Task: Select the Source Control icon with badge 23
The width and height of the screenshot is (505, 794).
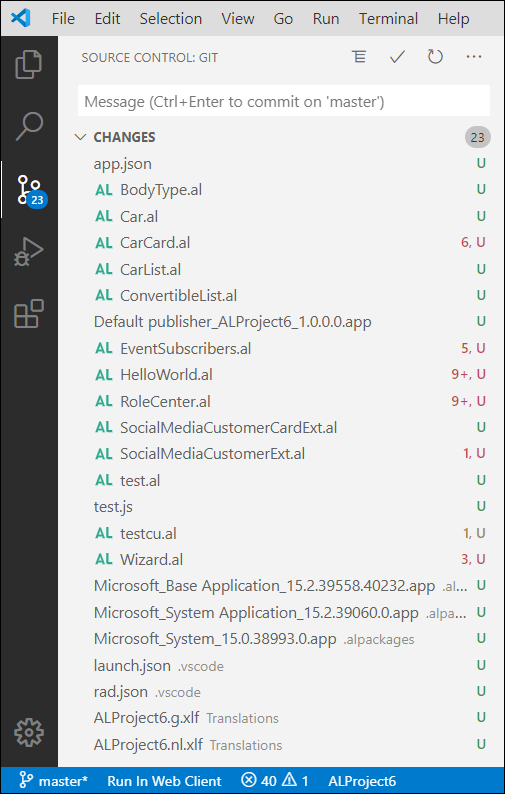Action: coord(30,190)
